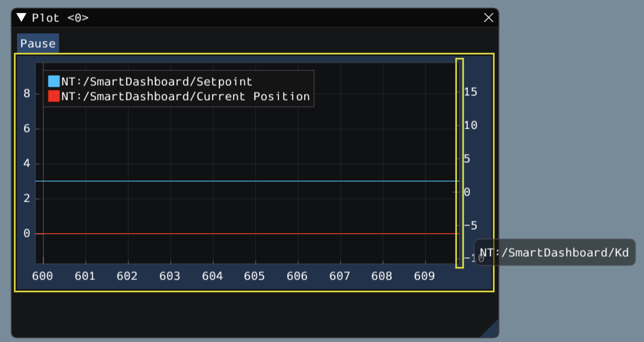
Task: Grab the window resize grip corner
Action: pos(491,330)
